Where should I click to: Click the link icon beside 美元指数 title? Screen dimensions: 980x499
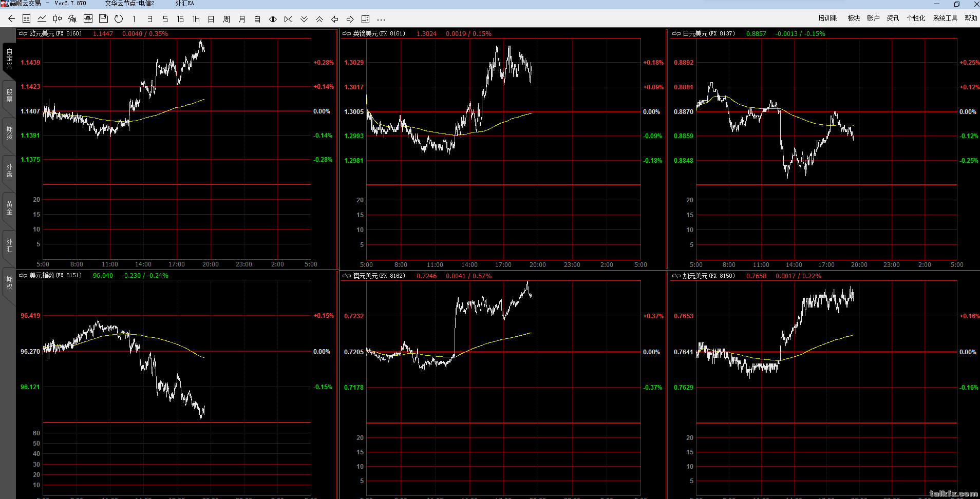[23, 276]
